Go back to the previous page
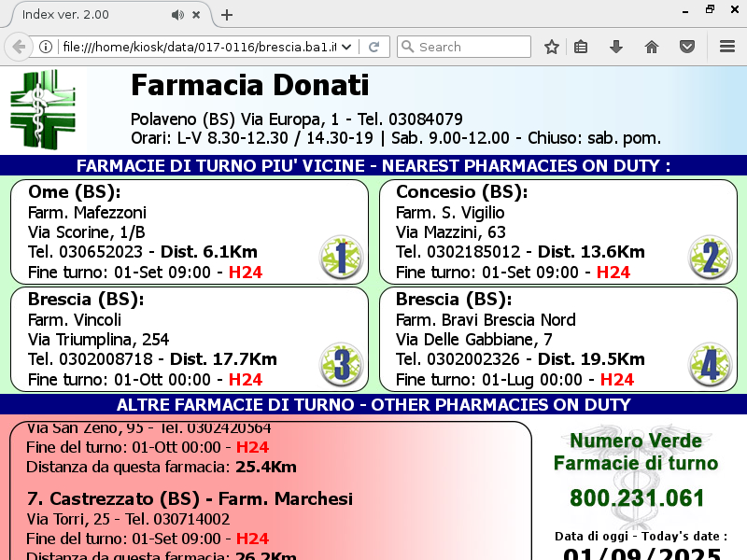The image size is (747, 560). (x=17, y=47)
